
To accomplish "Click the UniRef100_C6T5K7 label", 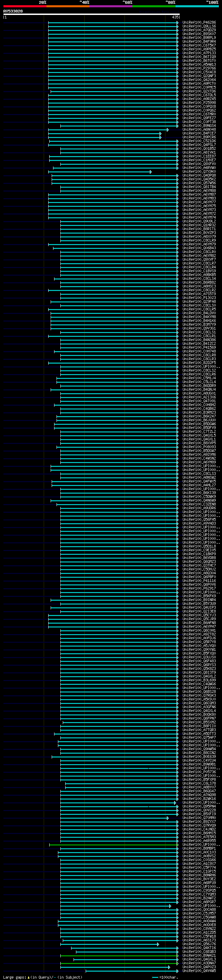I will pos(199,45).
